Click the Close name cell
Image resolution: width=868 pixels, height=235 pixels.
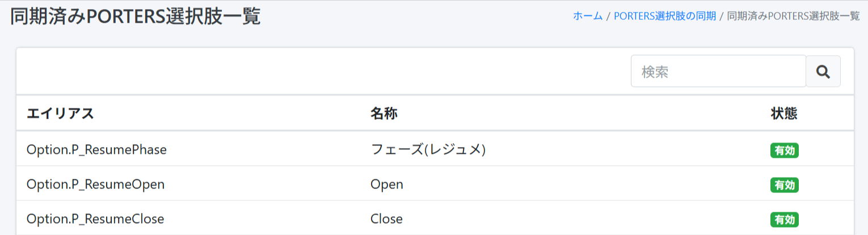[x=386, y=219]
